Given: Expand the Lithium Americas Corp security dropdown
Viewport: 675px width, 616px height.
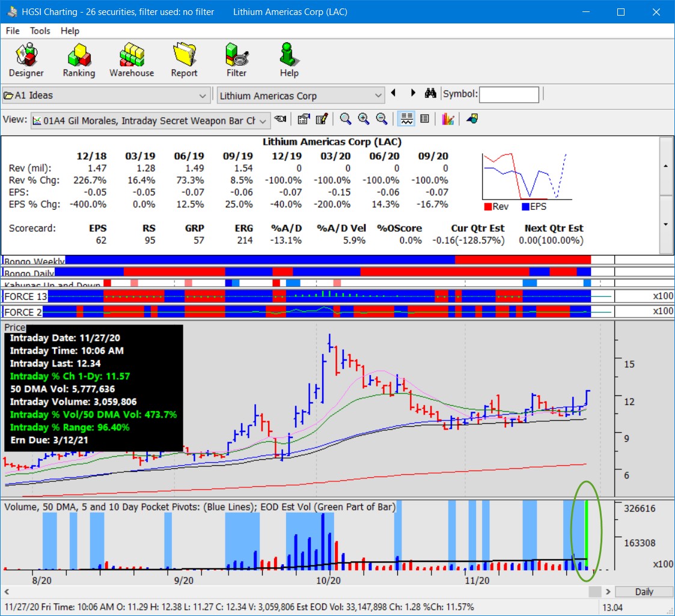Looking at the screenshot, I should [x=377, y=96].
